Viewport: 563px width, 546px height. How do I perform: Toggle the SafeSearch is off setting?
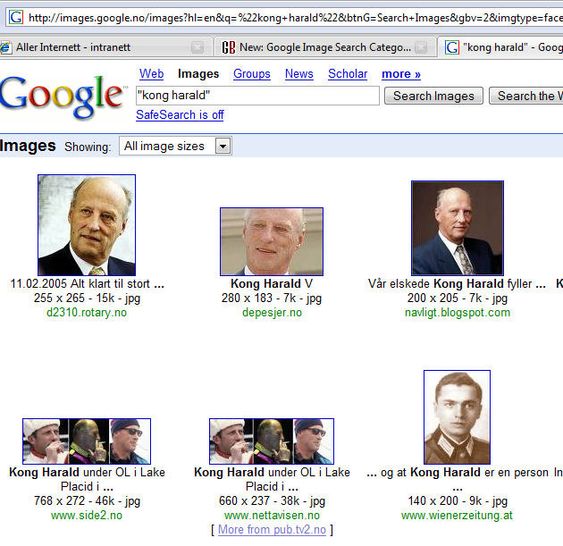click(180, 115)
